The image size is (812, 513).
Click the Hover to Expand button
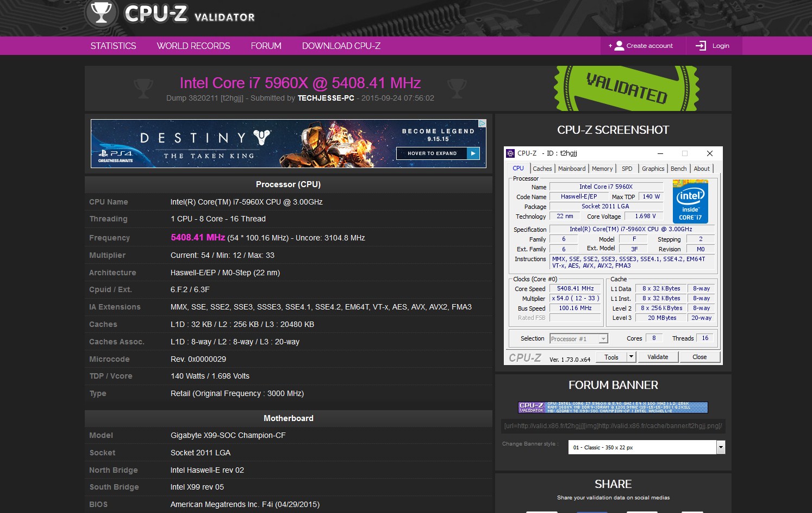coord(438,153)
